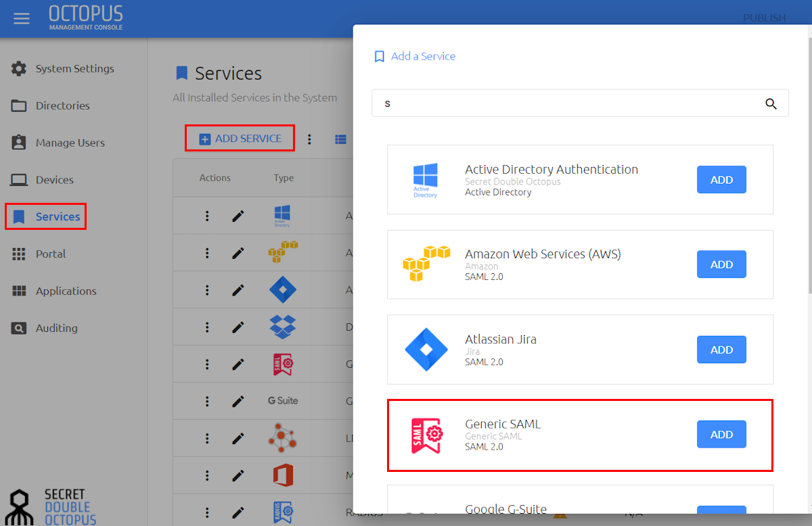The image size is (812, 526).
Task: Click the Generic SAML card title
Action: click(503, 424)
